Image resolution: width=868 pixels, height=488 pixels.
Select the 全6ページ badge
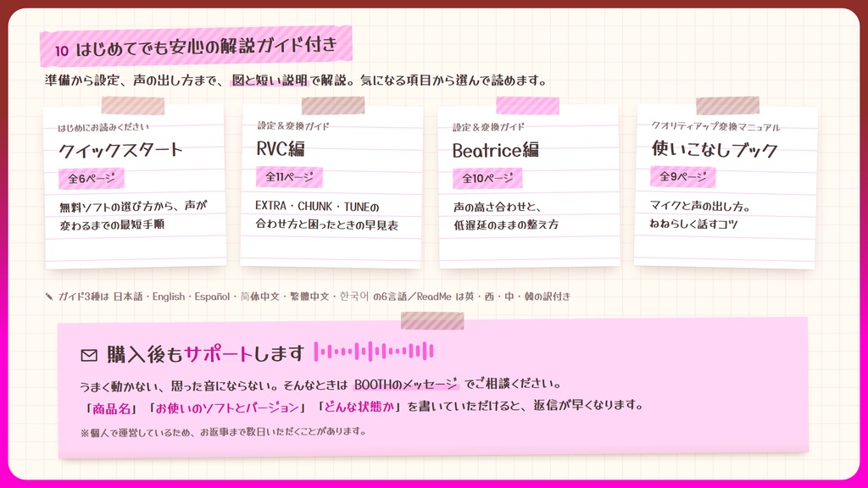[x=92, y=179]
